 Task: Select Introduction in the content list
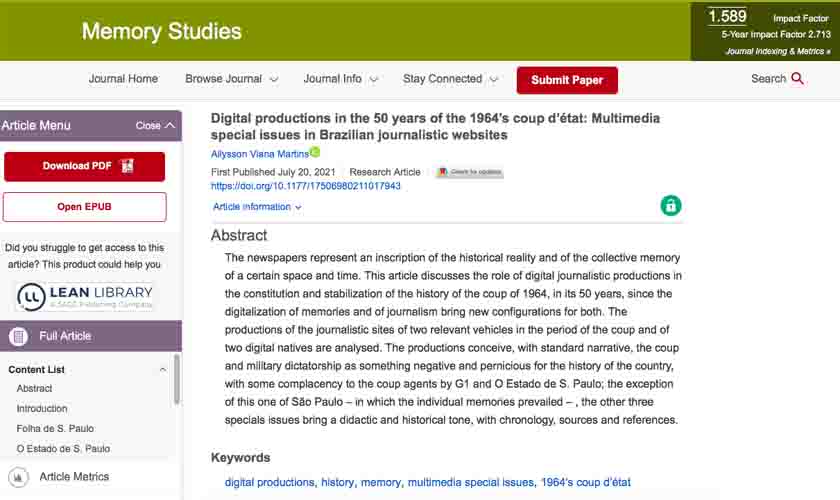click(42, 408)
